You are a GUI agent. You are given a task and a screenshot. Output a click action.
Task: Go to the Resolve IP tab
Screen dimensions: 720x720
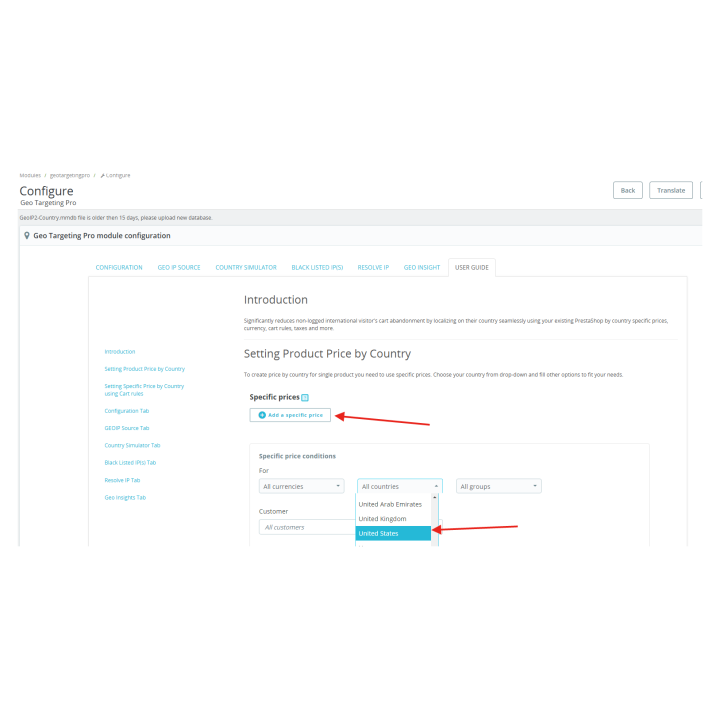click(373, 267)
